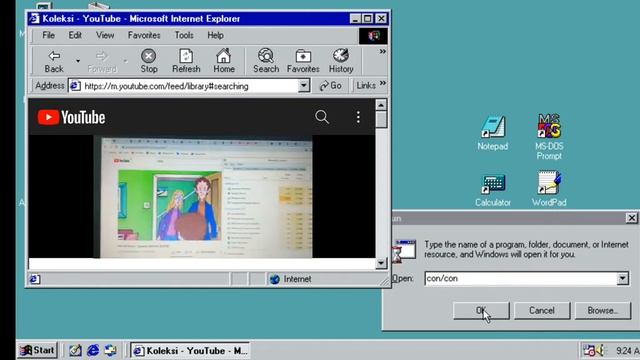This screenshot has width=640, height=360.
Task: Open the Search pane in Explorer
Action: [266, 61]
